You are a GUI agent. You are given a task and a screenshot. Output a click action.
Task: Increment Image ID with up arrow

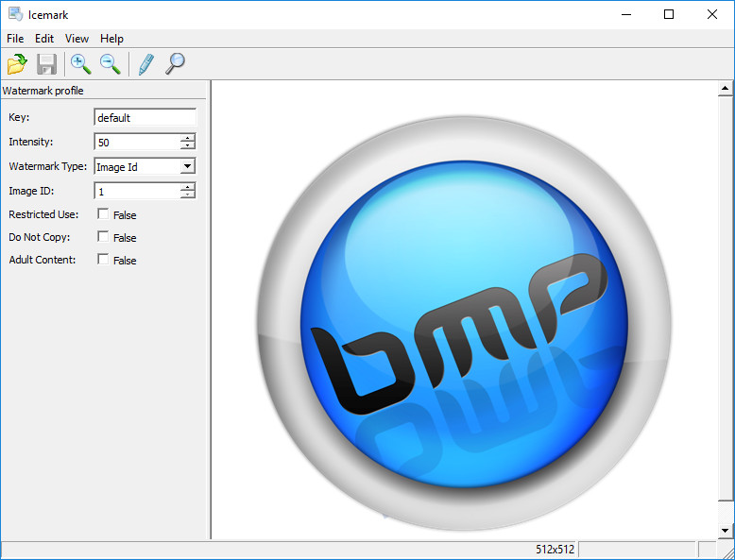(187, 187)
